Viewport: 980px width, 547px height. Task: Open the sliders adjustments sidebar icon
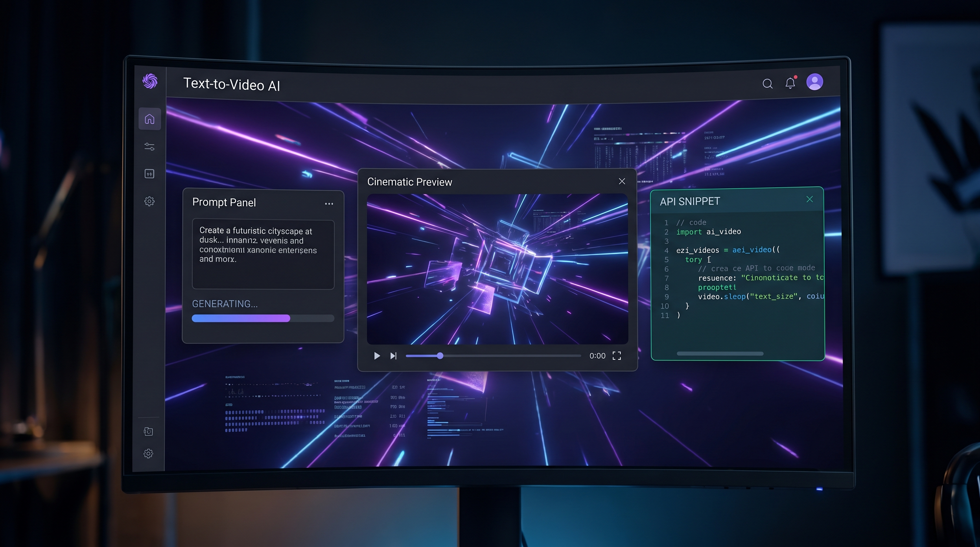[150, 146]
